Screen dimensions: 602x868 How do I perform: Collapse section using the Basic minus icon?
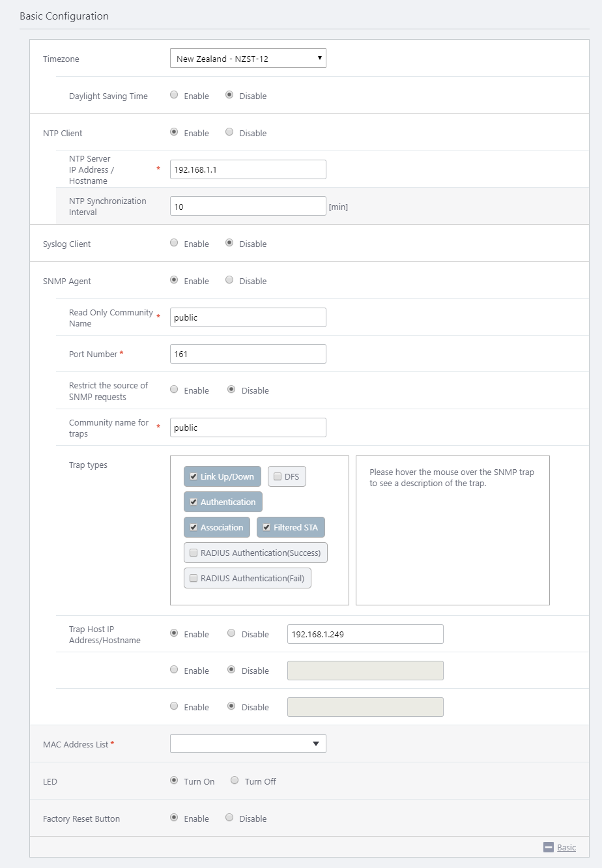click(549, 847)
